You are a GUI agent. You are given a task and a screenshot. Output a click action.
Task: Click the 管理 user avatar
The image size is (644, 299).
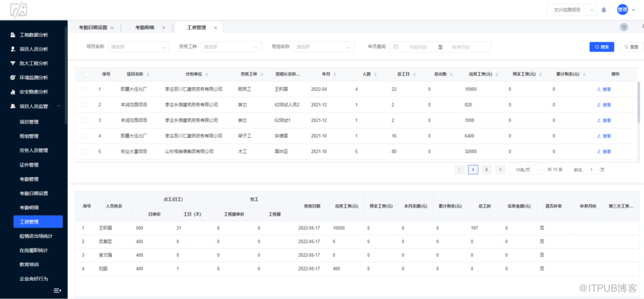622,9
